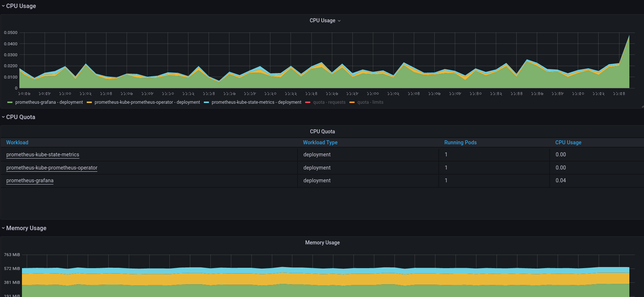Open the CPU Usage panel title dropdown

[x=325, y=20]
